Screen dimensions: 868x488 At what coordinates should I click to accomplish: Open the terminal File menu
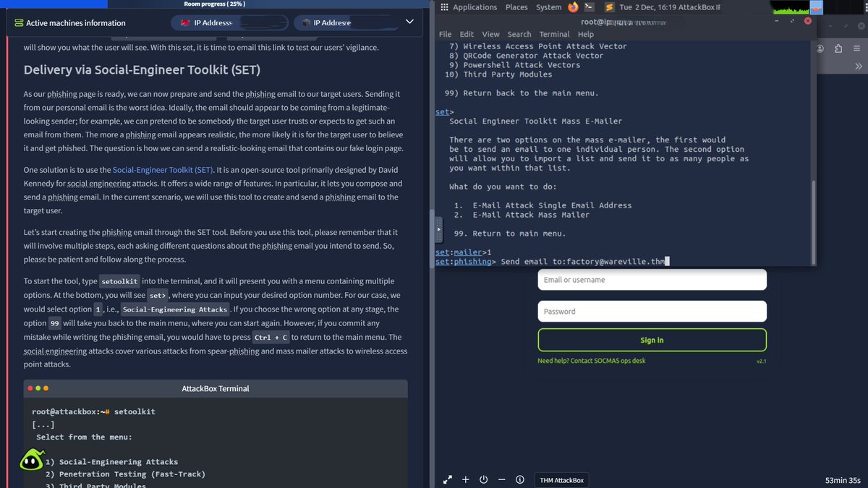coord(445,34)
